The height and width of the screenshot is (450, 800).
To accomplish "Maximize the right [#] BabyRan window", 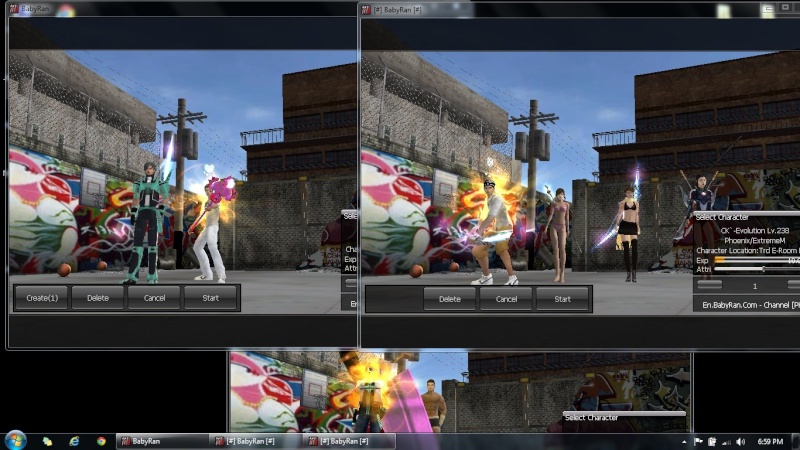I will (x=785, y=8).
